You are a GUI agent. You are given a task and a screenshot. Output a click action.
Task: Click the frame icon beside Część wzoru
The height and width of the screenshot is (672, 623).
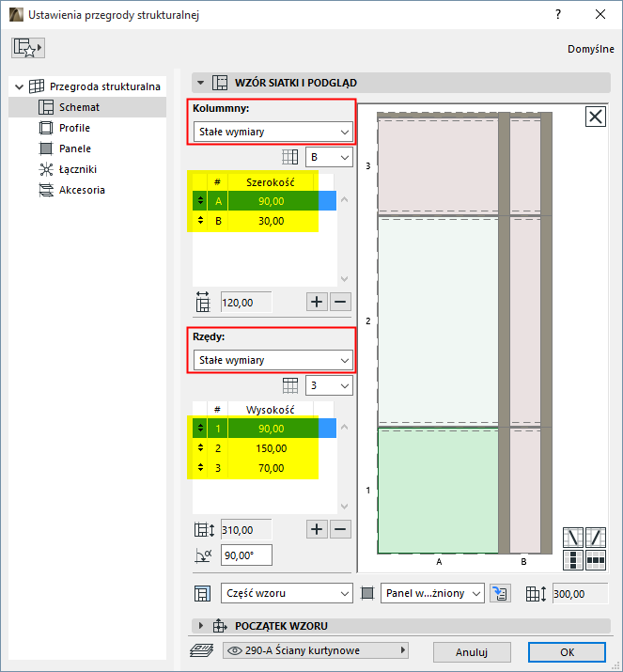coord(202,594)
